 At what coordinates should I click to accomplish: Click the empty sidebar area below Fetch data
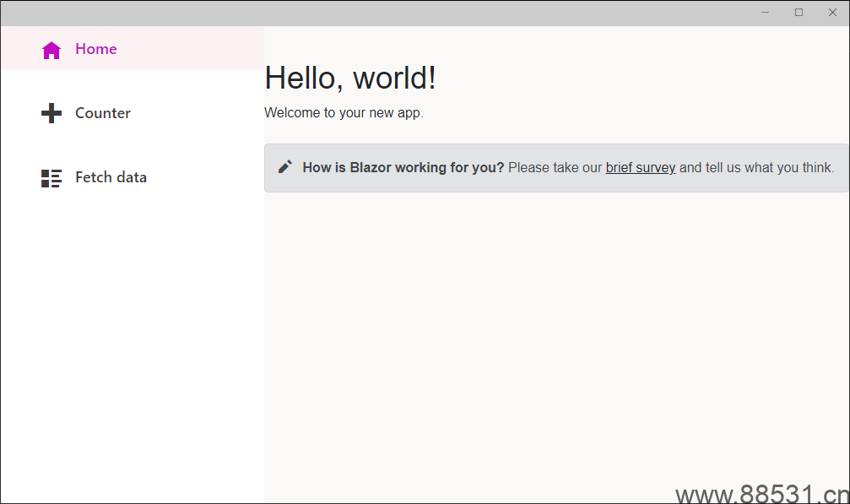pyautogui.click(x=133, y=347)
